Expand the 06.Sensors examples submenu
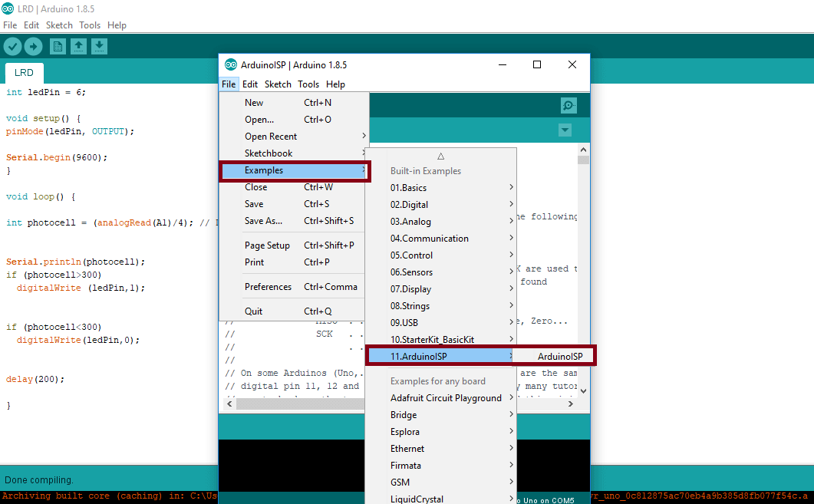This screenshot has width=814, height=504. coord(440,272)
